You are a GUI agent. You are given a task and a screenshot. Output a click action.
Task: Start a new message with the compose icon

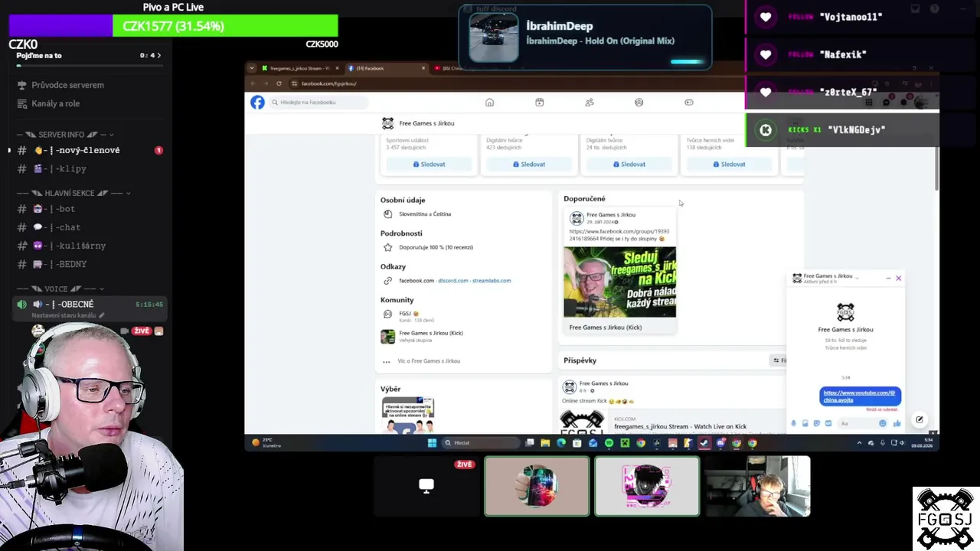(x=920, y=419)
